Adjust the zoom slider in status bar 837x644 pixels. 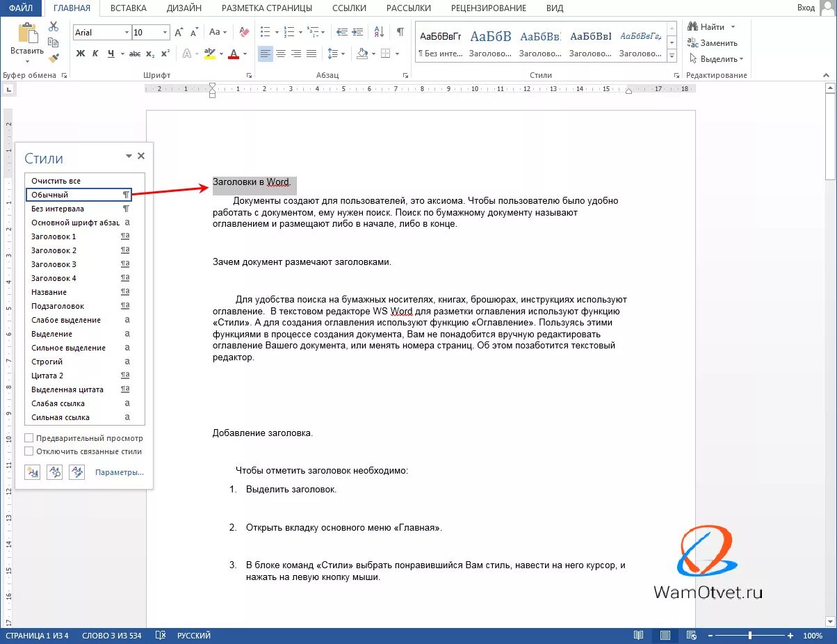[750, 636]
